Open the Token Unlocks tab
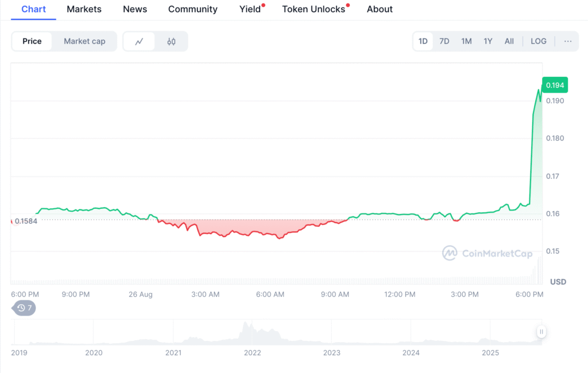588x373 pixels. point(314,9)
